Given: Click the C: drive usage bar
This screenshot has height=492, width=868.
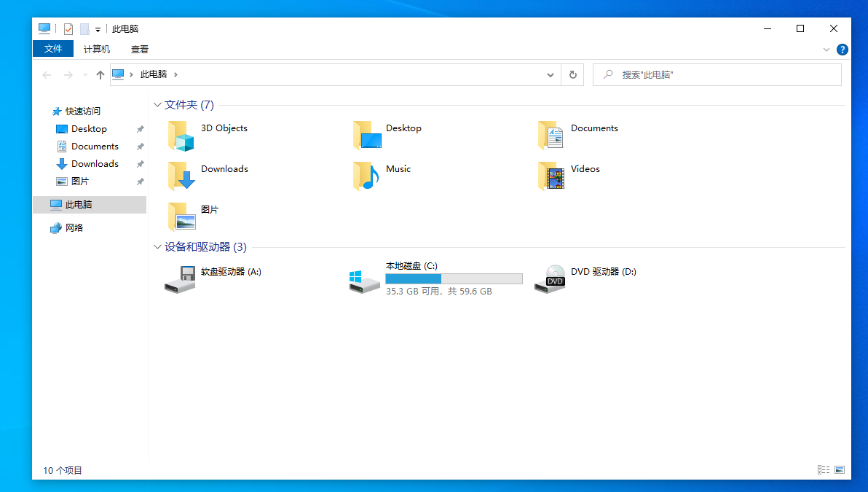Looking at the screenshot, I should click(x=454, y=278).
